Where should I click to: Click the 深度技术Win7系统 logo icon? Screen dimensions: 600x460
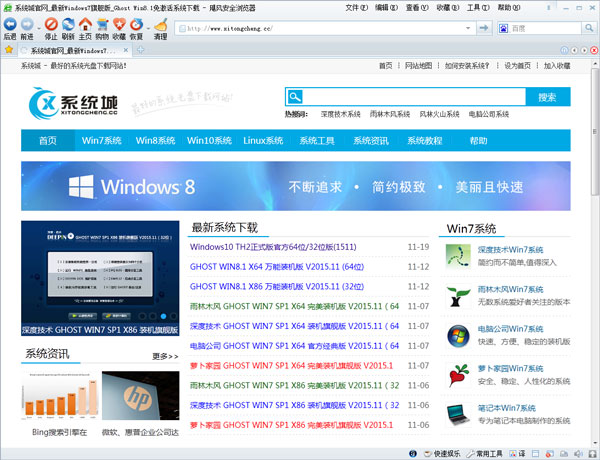[x=458, y=256]
